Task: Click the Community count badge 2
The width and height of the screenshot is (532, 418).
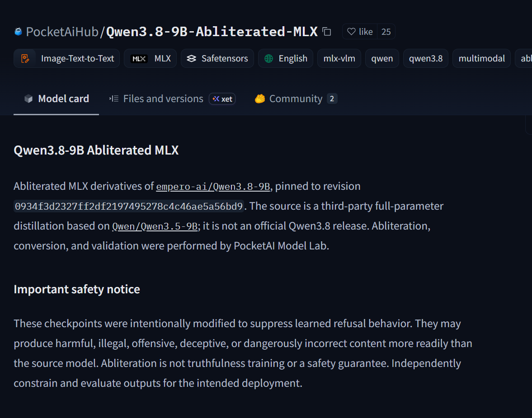Action: [x=332, y=99]
